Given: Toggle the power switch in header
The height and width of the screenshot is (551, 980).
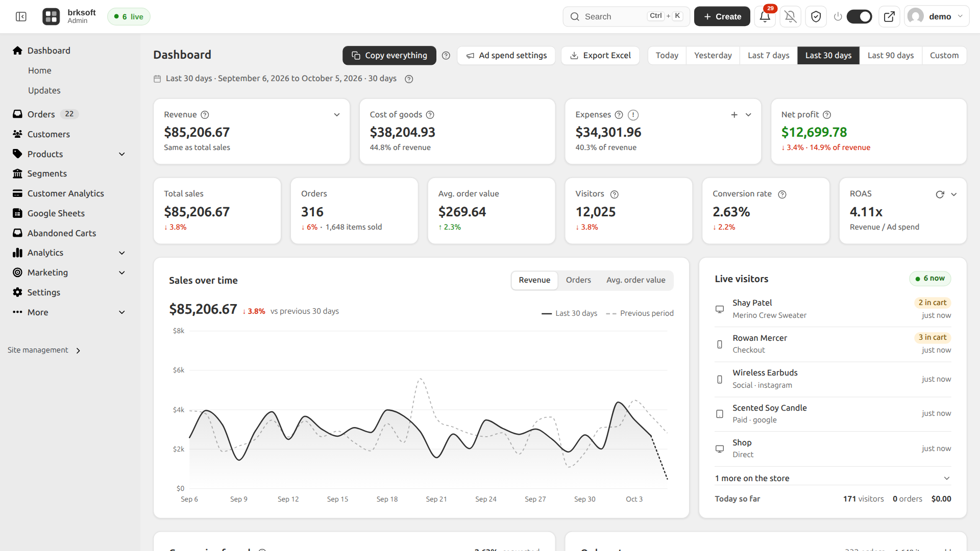Looking at the screenshot, I should tap(860, 17).
